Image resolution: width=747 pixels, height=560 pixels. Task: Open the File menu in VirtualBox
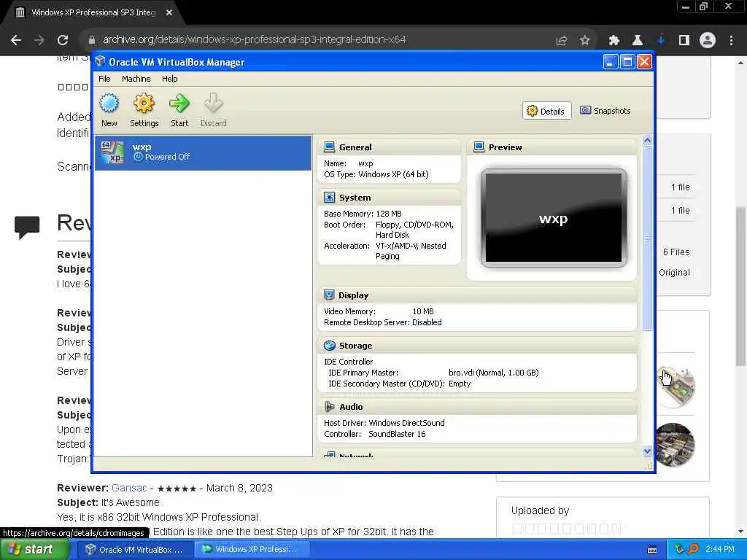click(104, 79)
